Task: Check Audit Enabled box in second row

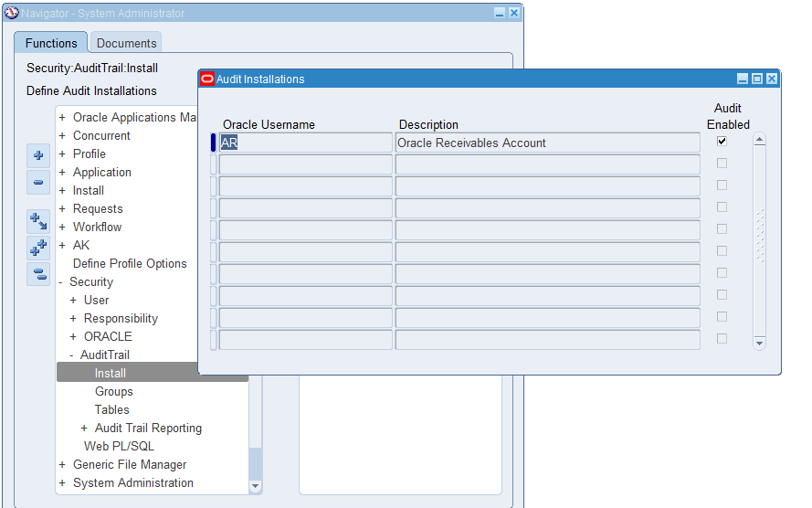Action: 722,164
